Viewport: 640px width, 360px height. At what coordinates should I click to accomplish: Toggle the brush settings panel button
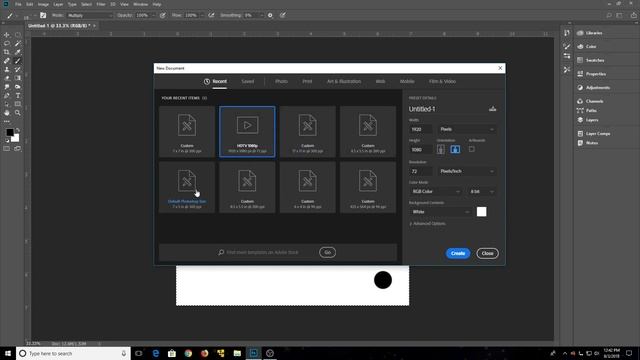coord(43,16)
